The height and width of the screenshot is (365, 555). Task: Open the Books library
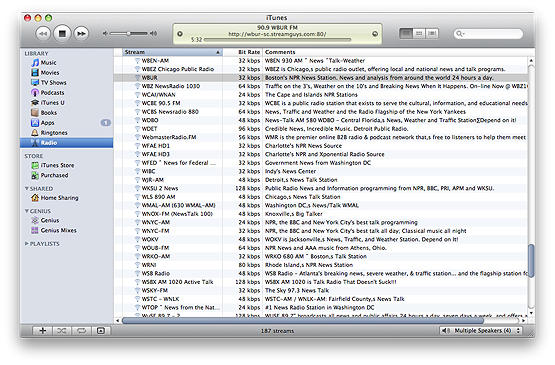[49, 113]
